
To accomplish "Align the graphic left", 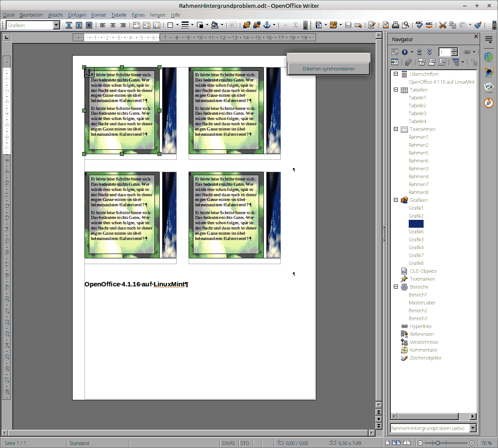I will tap(103, 25).
